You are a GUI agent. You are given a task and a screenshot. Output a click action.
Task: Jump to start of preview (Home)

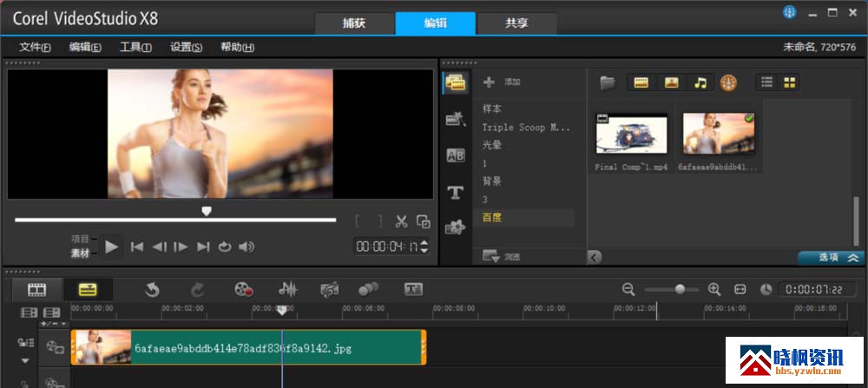137,247
